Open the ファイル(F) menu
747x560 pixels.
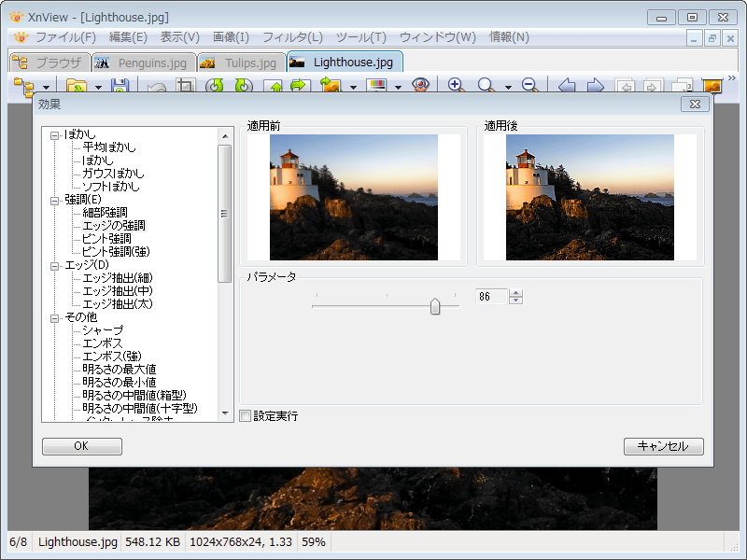(66, 37)
